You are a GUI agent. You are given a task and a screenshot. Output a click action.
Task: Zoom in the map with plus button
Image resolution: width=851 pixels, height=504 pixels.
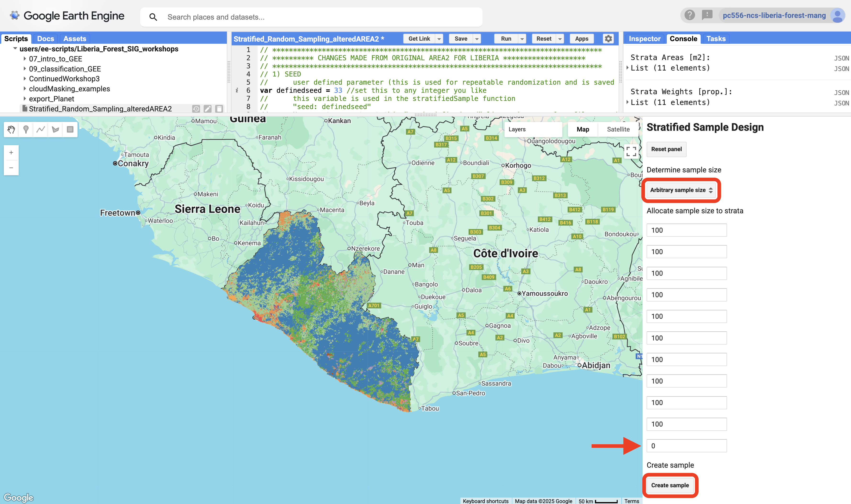point(11,153)
